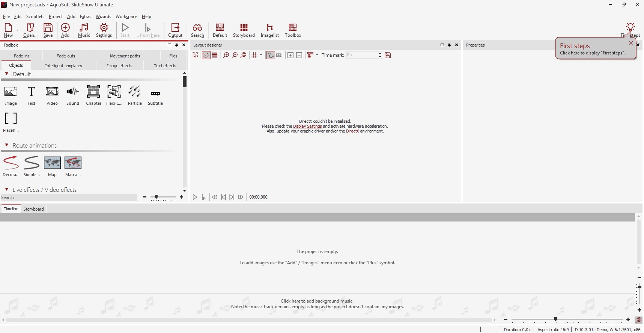Click the Add (plus circle) toolbar icon
Viewport: 644px width, 333px height.
point(65,30)
